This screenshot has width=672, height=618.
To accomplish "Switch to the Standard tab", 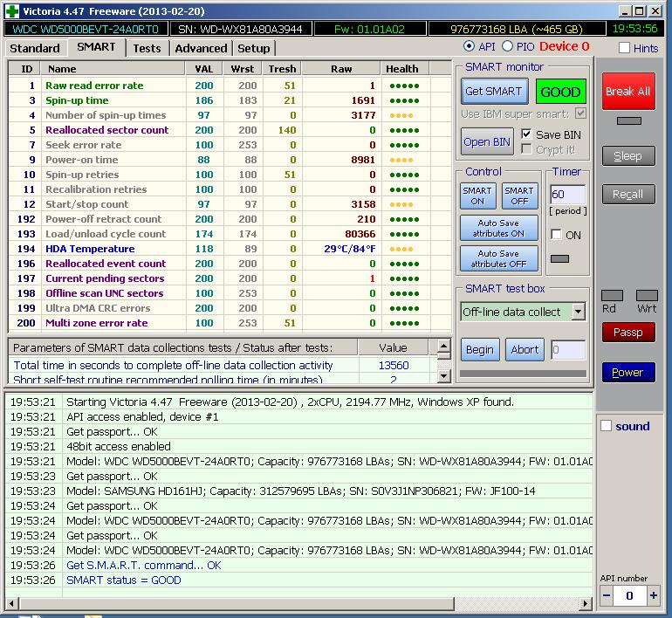I will [x=35, y=48].
